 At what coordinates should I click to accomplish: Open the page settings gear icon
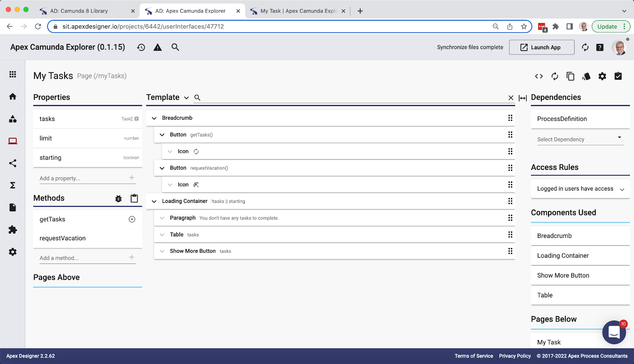[x=602, y=76]
